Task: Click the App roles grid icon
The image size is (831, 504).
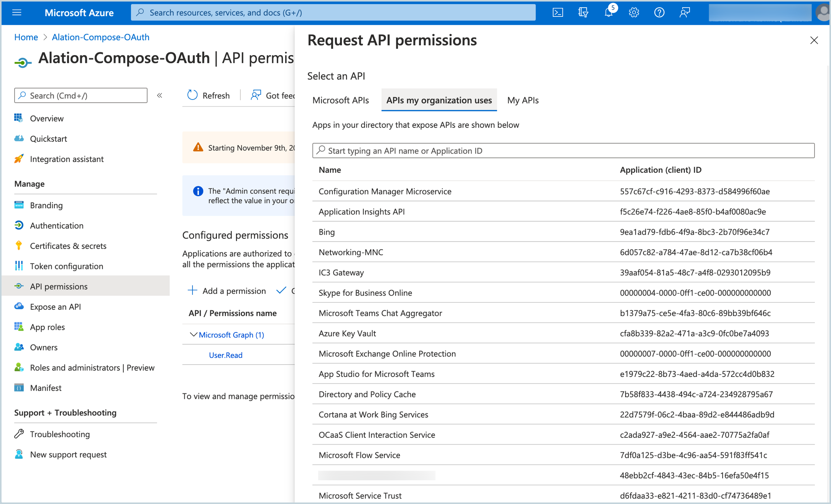Action: tap(18, 327)
